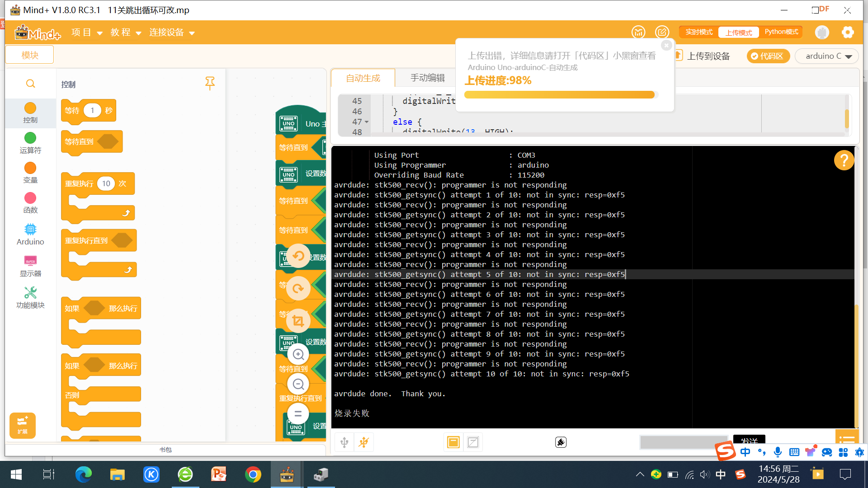Click the redo arrow on the stage
This screenshot has width=868, height=488.
coord(298,288)
